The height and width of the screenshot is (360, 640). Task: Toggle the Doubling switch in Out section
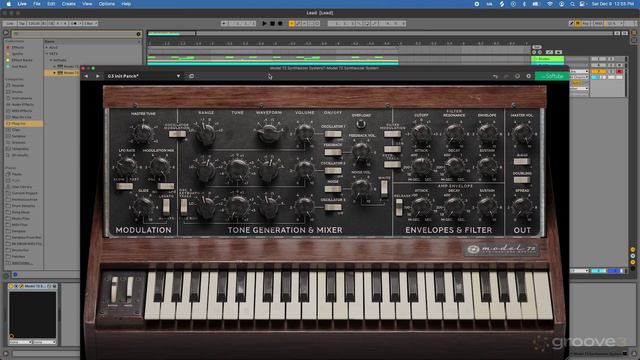tap(522, 180)
